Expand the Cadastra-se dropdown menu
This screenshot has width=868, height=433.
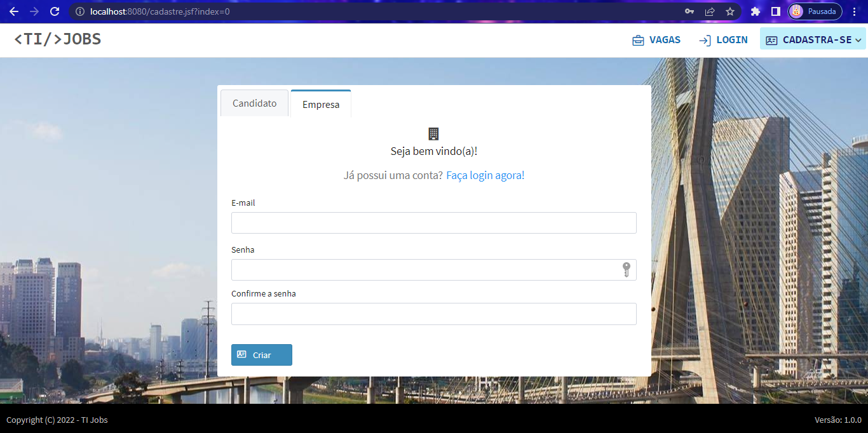(813, 40)
